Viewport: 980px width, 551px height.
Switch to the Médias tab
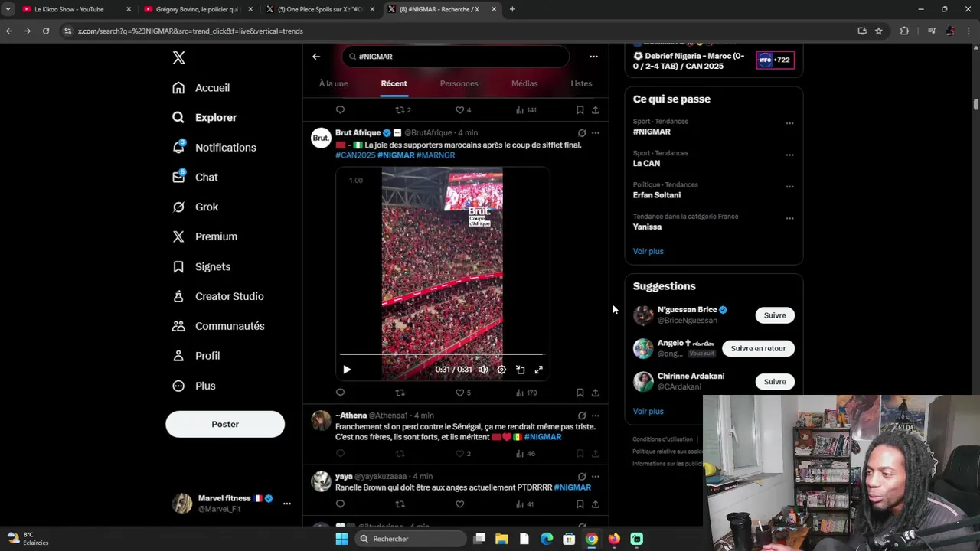tap(524, 83)
